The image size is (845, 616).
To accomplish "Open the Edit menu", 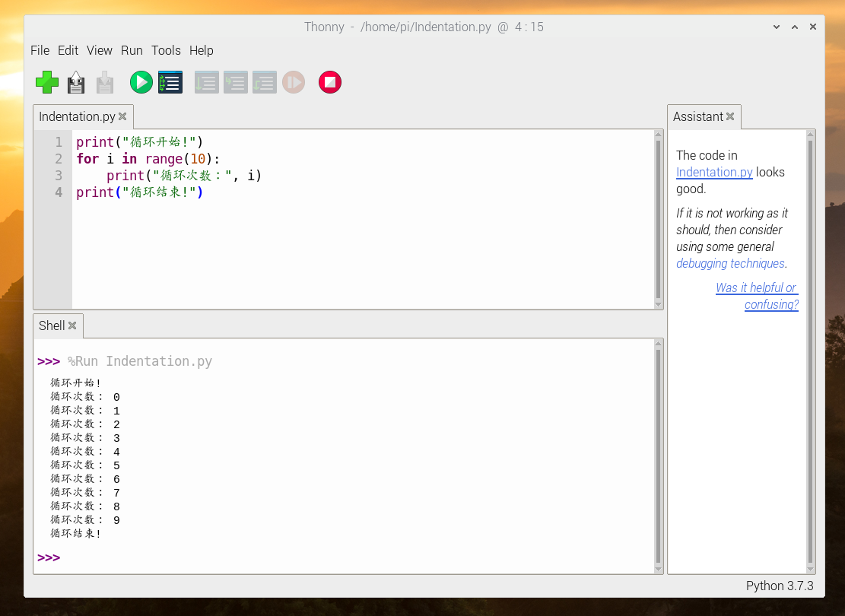I will click(68, 50).
